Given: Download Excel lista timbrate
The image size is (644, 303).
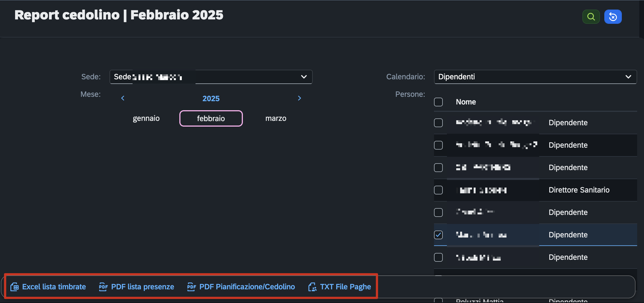Looking at the screenshot, I should [54, 287].
